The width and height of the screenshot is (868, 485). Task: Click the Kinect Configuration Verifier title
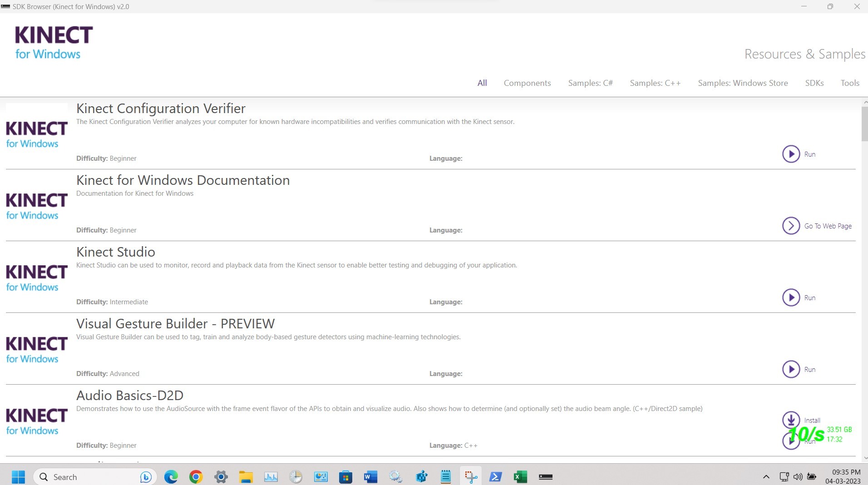pyautogui.click(x=161, y=109)
